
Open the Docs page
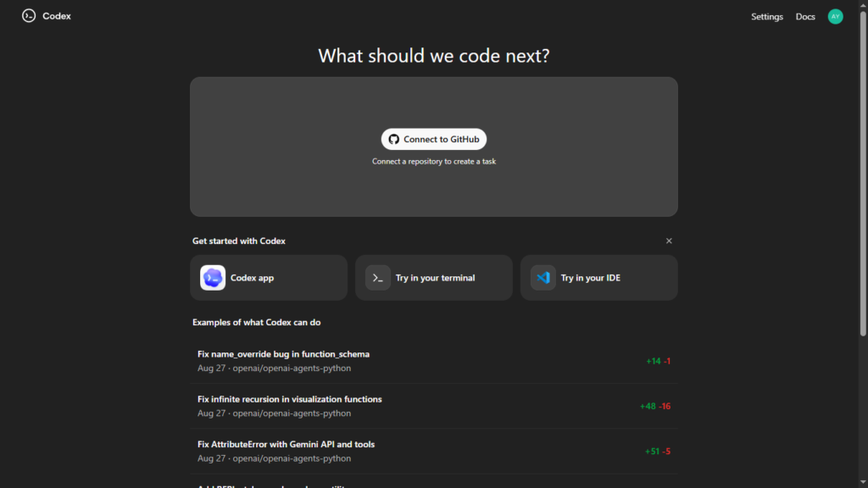click(x=805, y=16)
